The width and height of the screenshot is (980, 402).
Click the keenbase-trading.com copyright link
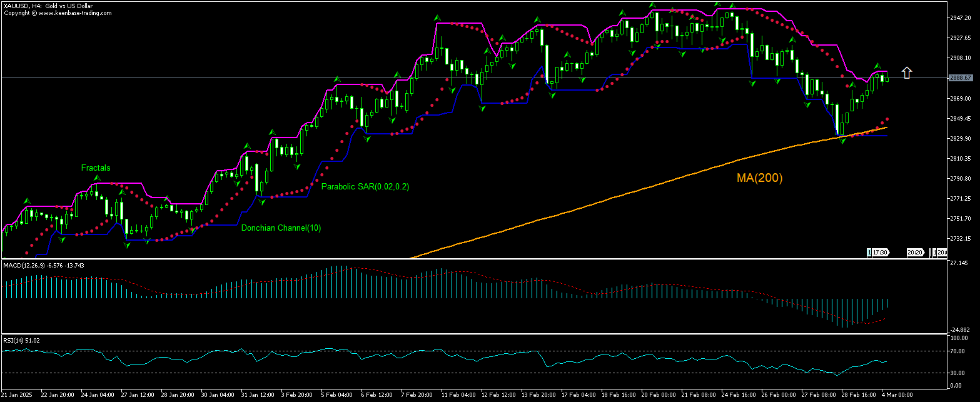[x=56, y=13]
